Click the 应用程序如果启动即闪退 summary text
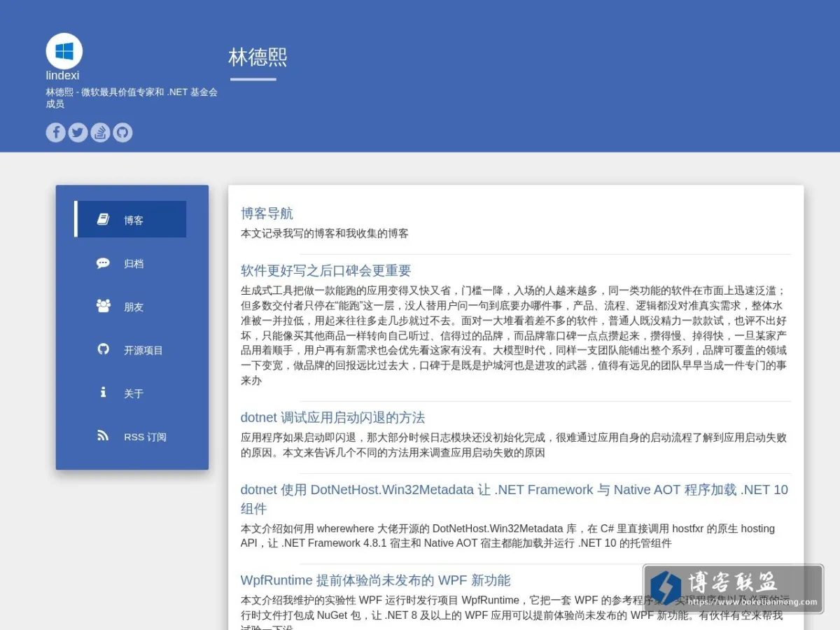 (514, 445)
